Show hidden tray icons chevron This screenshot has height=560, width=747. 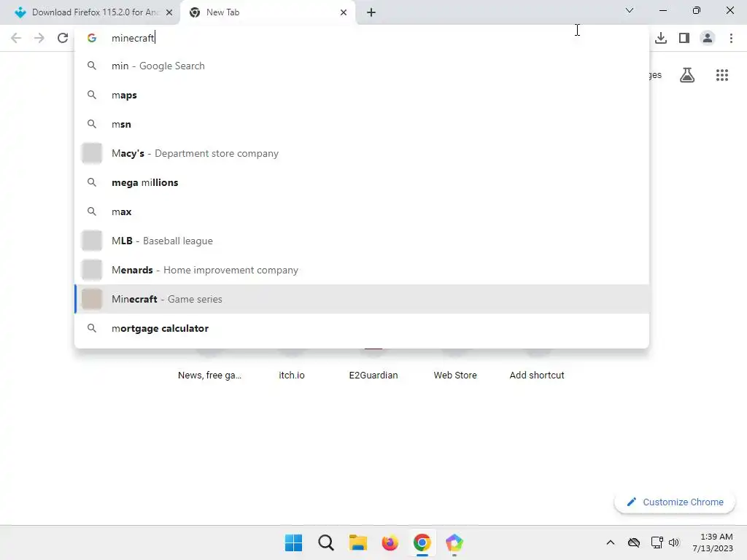pos(611,542)
